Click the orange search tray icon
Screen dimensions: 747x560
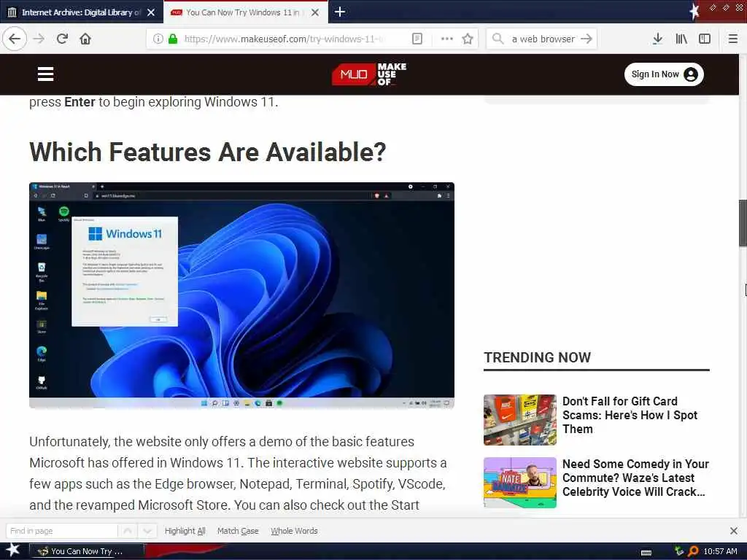[693, 551]
